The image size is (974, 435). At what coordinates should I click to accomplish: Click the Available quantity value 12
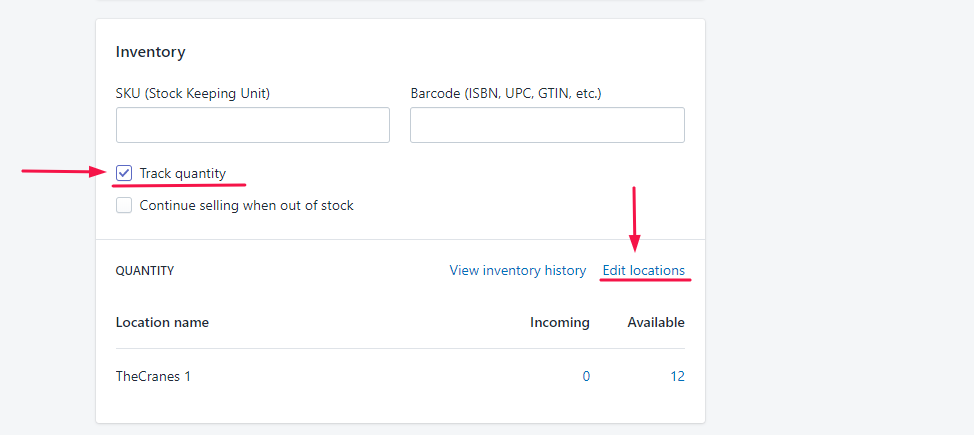point(677,376)
